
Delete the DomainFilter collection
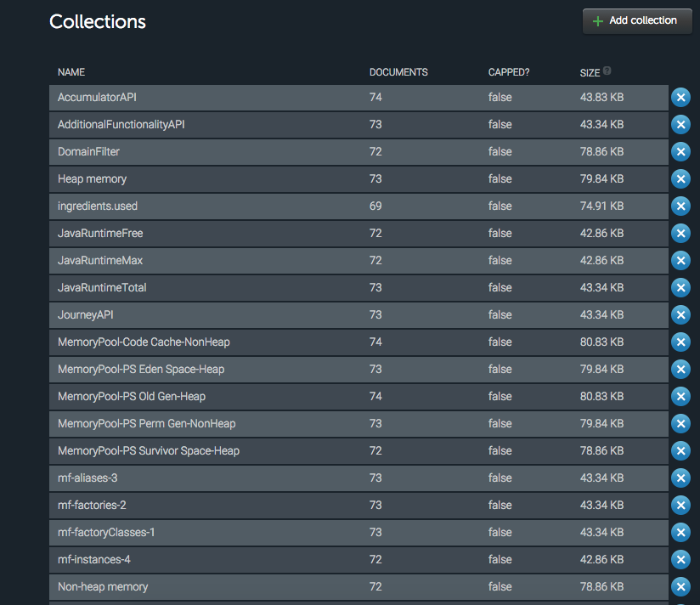point(680,152)
